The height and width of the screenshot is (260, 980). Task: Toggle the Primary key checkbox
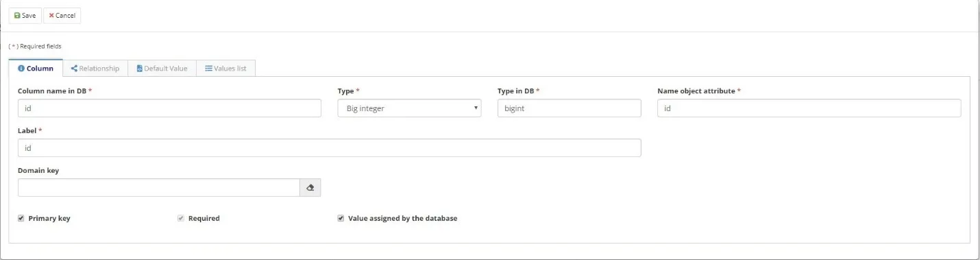[21, 218]
